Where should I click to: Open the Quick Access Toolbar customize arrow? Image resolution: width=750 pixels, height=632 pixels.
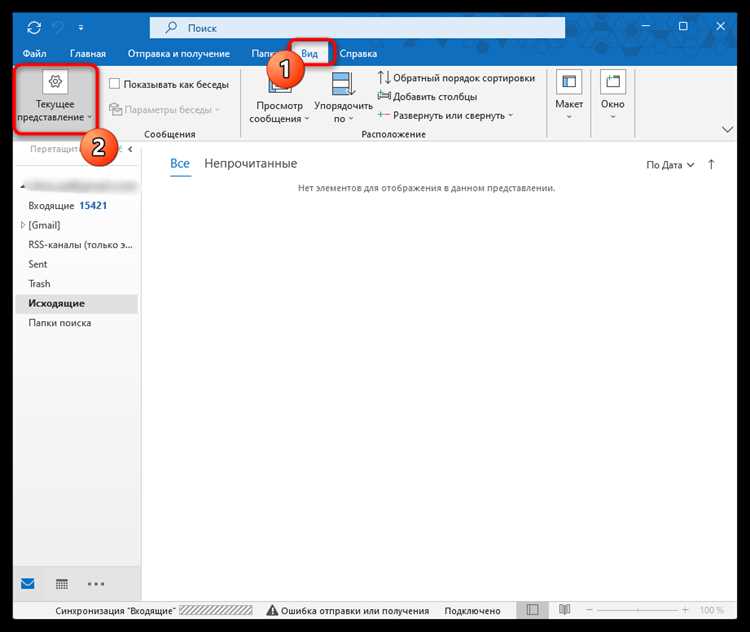pyautogui.click(x=81, y=28)
